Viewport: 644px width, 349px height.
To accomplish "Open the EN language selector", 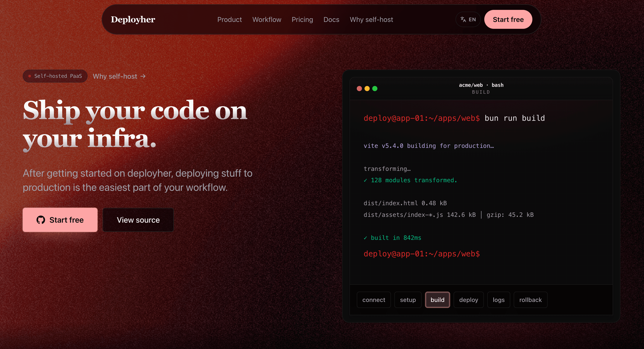I will tap(468, 20).
